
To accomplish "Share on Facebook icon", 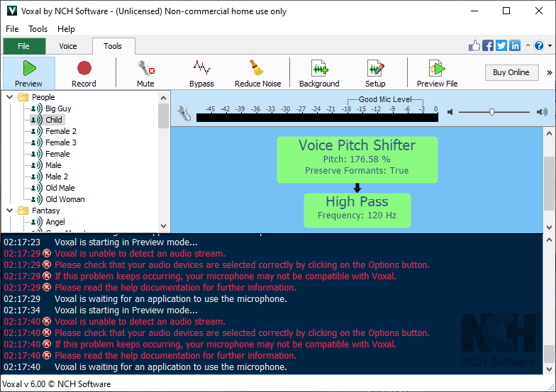I will click(488, 45).
